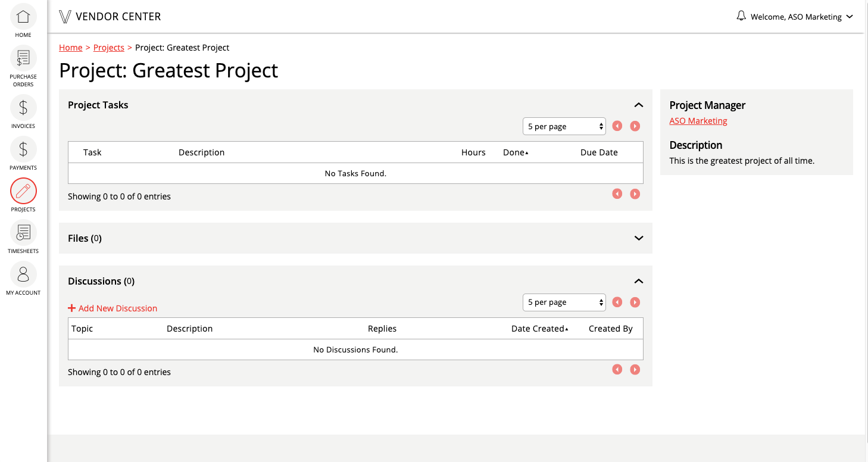The width and height of the screenshot is (868, 462).
Task: Click the notification bell icon
Action: pyautogui.click(x=741, y=16)
